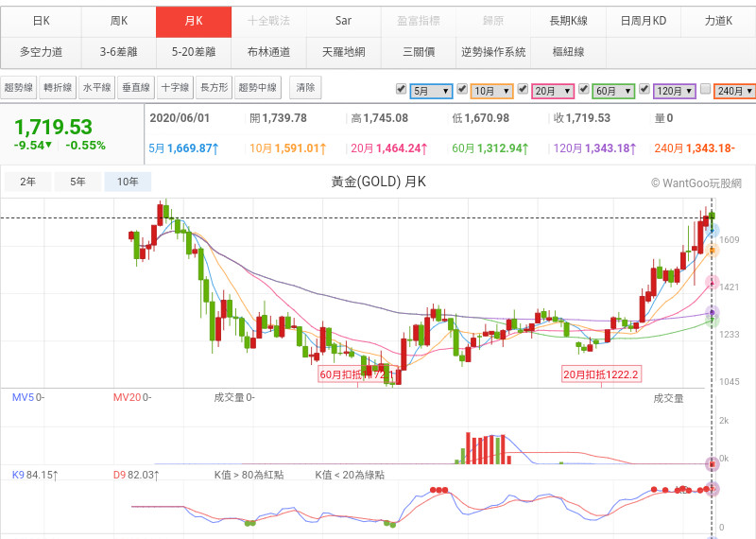756x539 pixels.
Task: Select the 轉折線 drawing tool
Action: 58,88
